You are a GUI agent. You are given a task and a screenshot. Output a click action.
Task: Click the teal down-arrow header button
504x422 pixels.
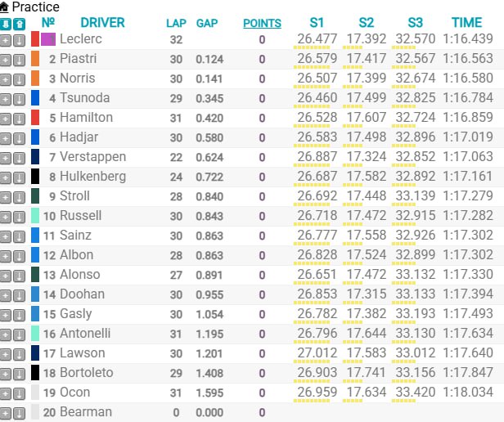[x=6, y=23]
